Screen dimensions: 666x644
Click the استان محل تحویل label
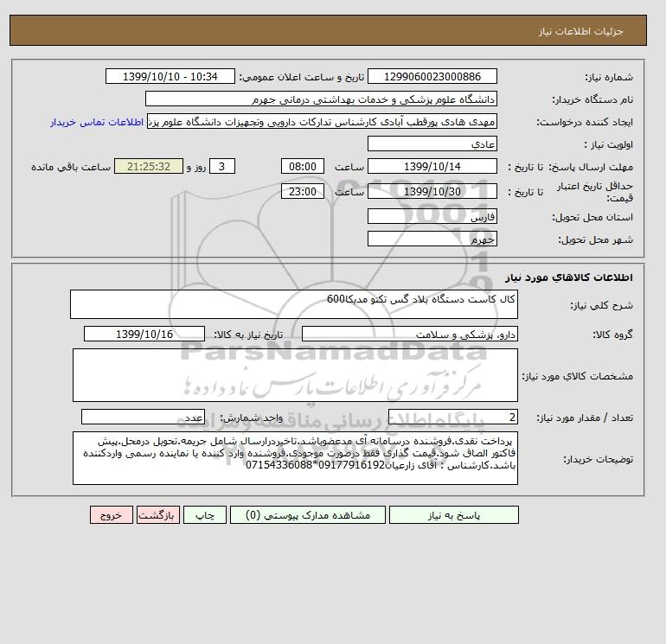point(592,217)
